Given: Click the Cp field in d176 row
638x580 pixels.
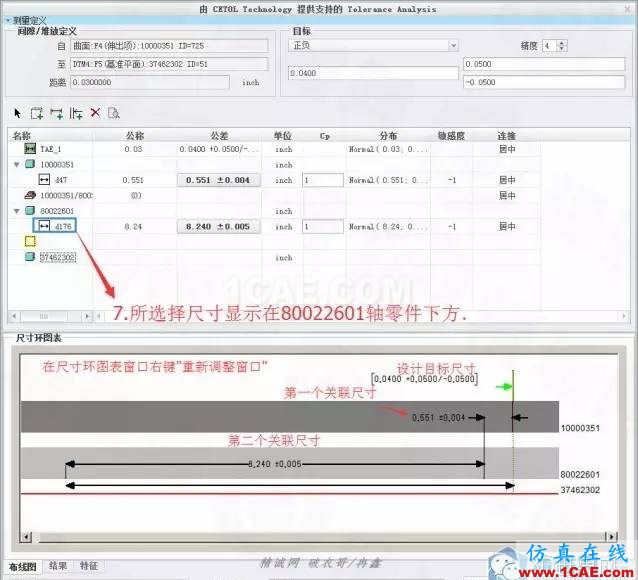Looking at the screenshot, I should point(323,226).
